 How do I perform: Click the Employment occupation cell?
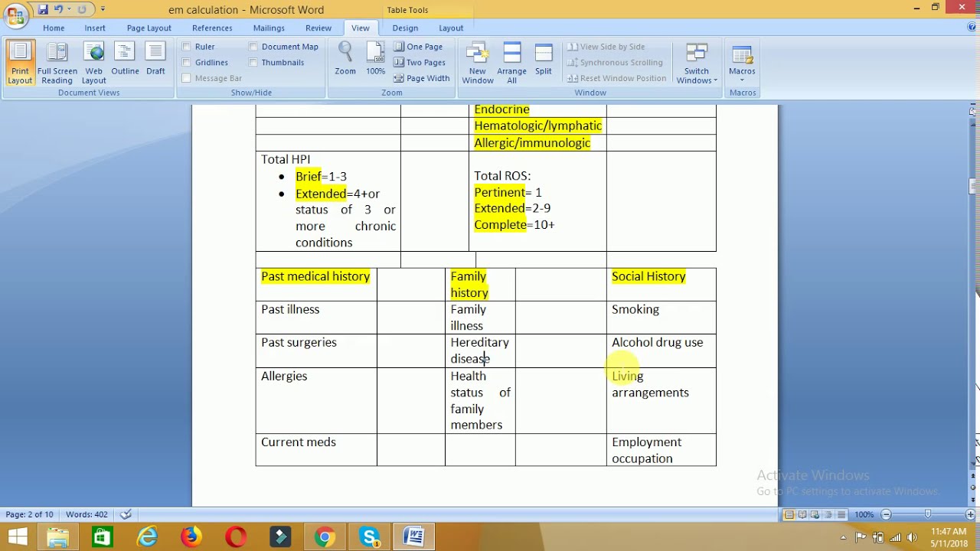tap(661, 450)
